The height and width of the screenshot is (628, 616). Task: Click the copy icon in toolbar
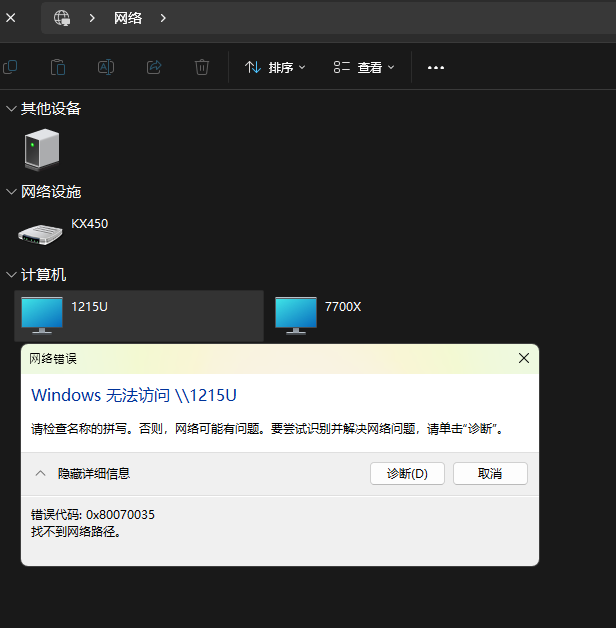pyautogui.click(x=10, y=67)
